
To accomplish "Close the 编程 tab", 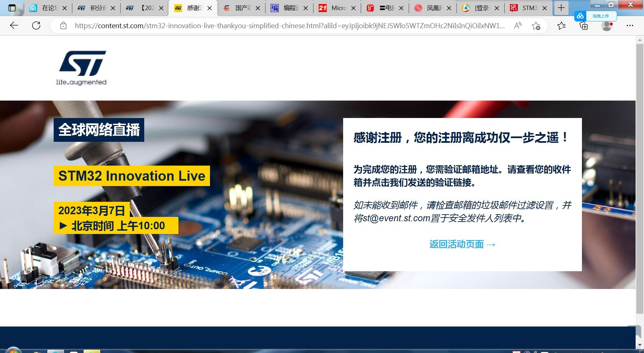I will [x=306, y=8].
